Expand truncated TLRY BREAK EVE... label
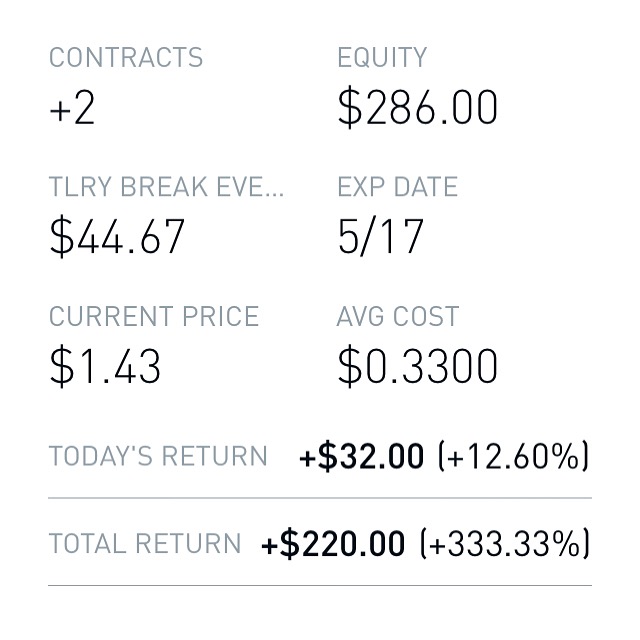The height and width of the screenshot is (640, 640). [166, 187]
